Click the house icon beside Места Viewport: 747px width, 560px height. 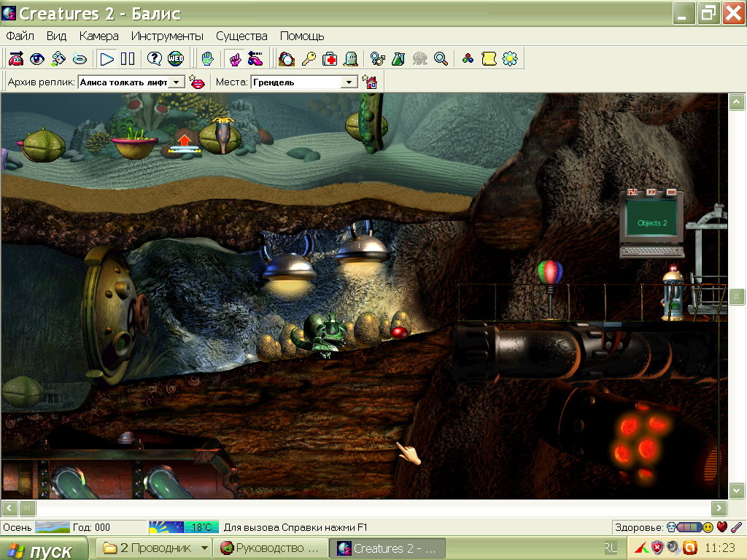tap(370, 82)
